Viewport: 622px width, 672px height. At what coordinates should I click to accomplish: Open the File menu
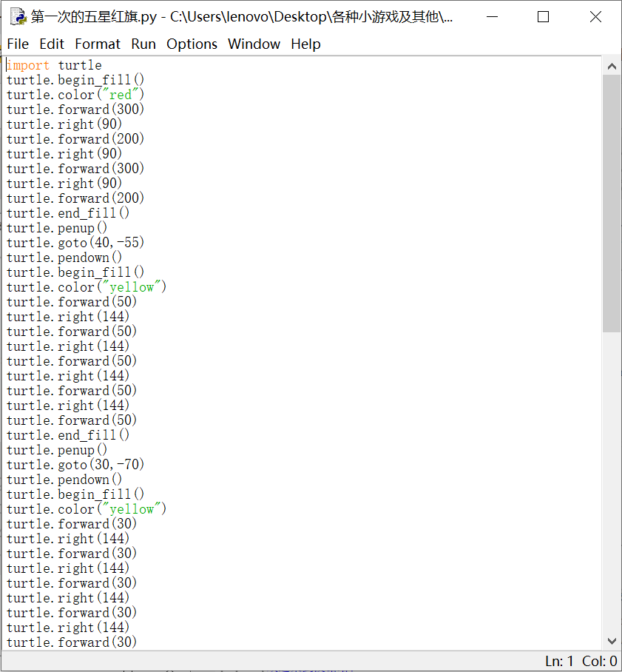(x=18, y=44)
